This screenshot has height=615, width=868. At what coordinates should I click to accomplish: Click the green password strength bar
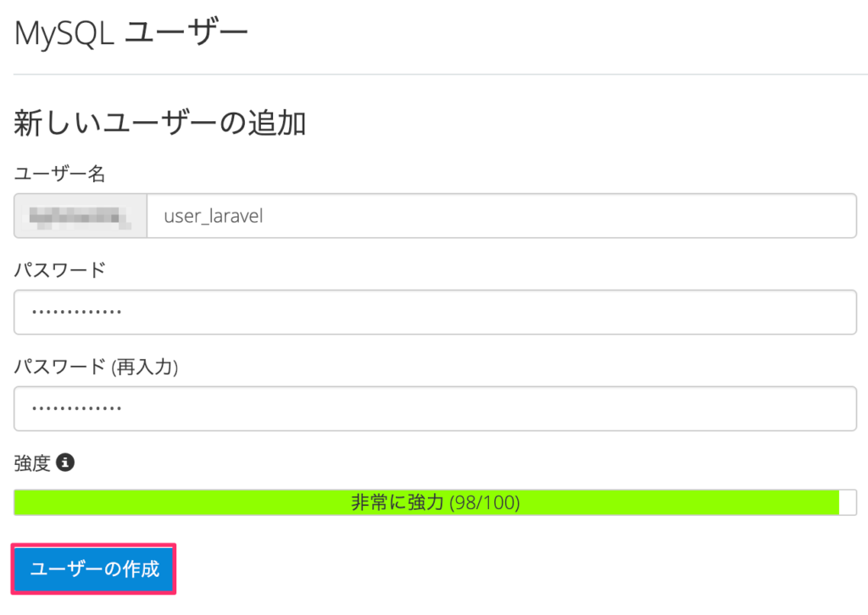tap(427, 502)
